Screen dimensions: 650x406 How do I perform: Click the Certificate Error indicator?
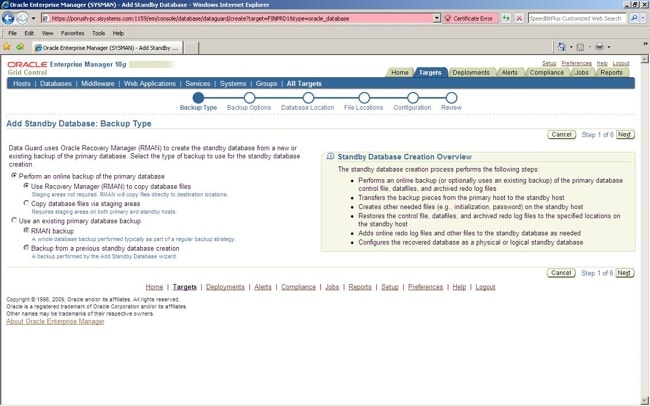[469, 18]
